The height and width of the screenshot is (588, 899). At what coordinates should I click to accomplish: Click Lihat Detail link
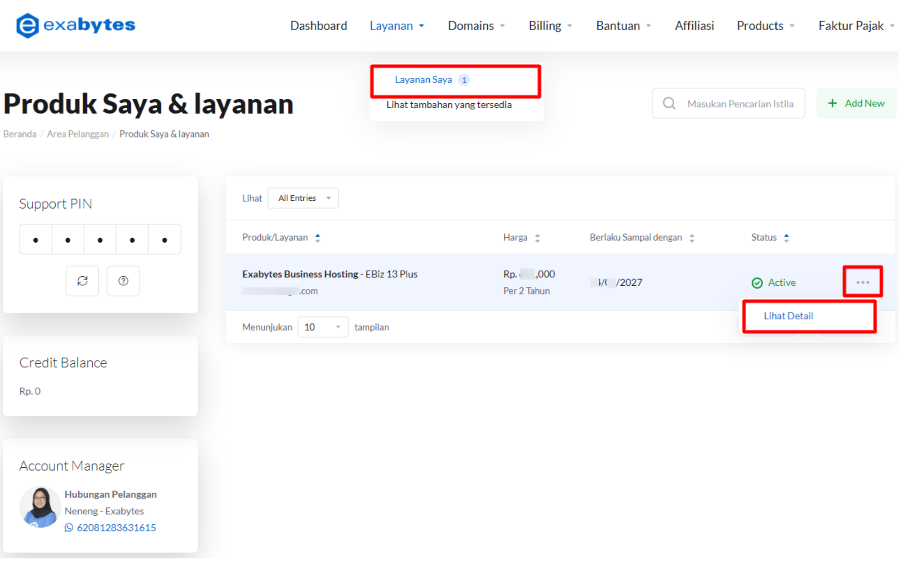click(788, 316)
